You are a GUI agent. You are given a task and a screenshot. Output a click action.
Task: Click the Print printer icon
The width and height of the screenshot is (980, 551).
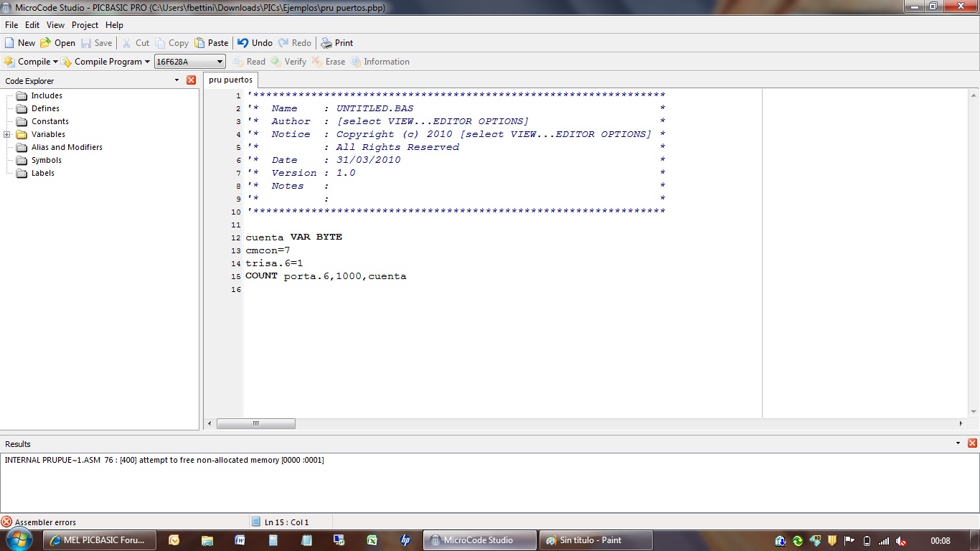[x=326, y=43]
